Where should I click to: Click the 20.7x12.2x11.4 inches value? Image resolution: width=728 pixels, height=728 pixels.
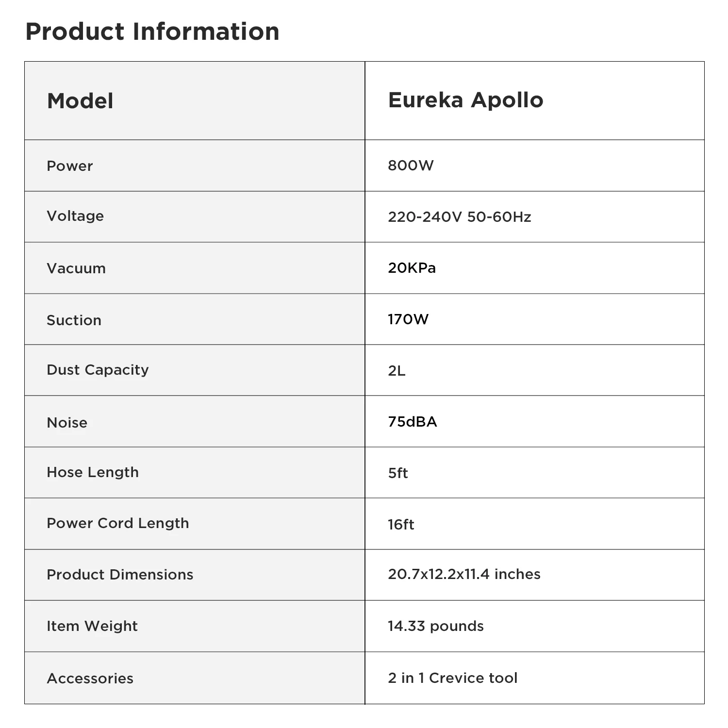464,574
